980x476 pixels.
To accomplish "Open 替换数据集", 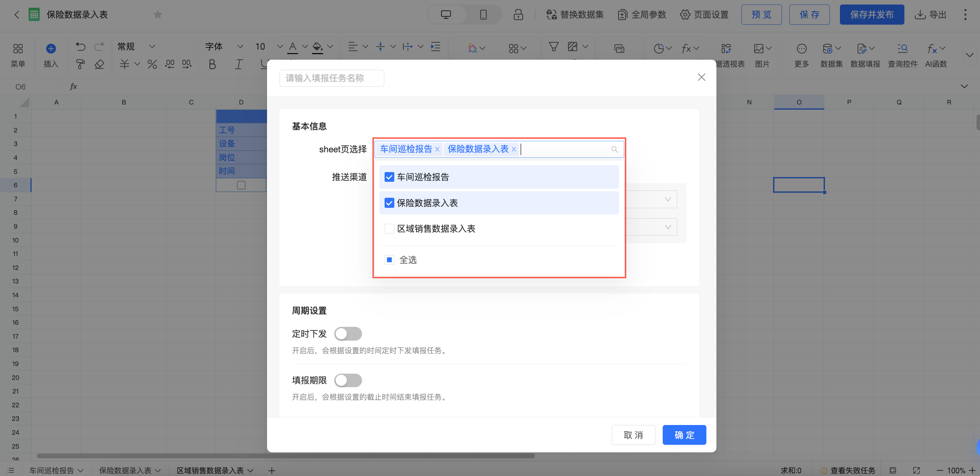I will pos(575,15).
